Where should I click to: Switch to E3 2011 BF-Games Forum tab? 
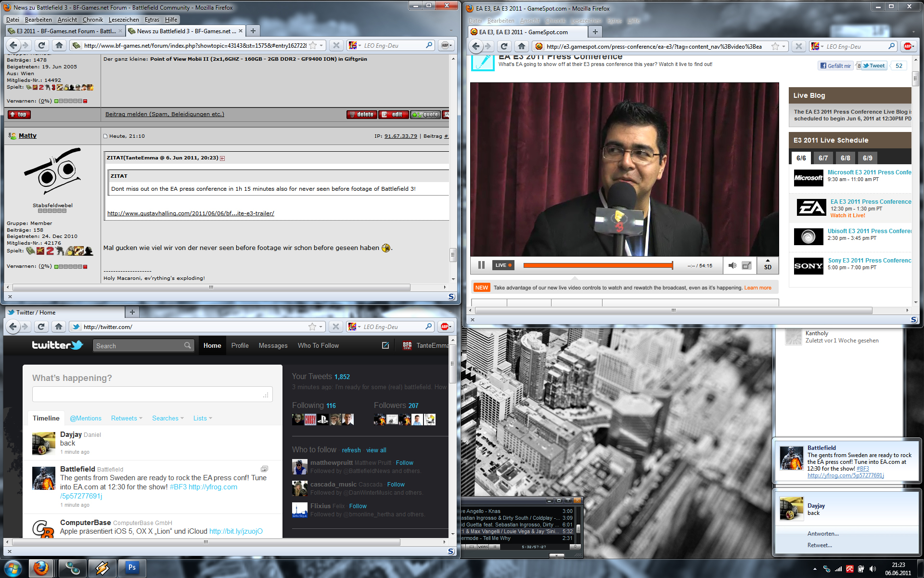click(x=65, y=31)
